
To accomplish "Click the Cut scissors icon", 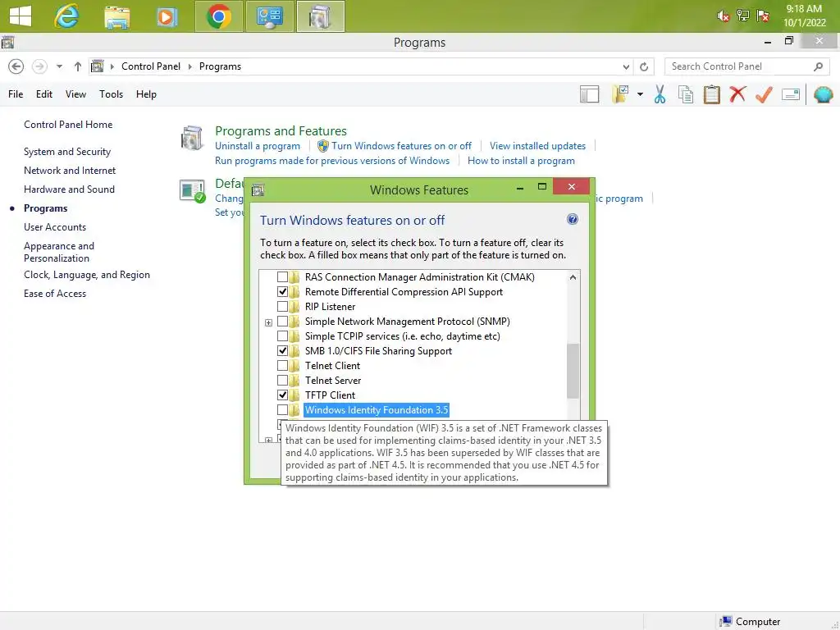I will (x=660, y=94).
